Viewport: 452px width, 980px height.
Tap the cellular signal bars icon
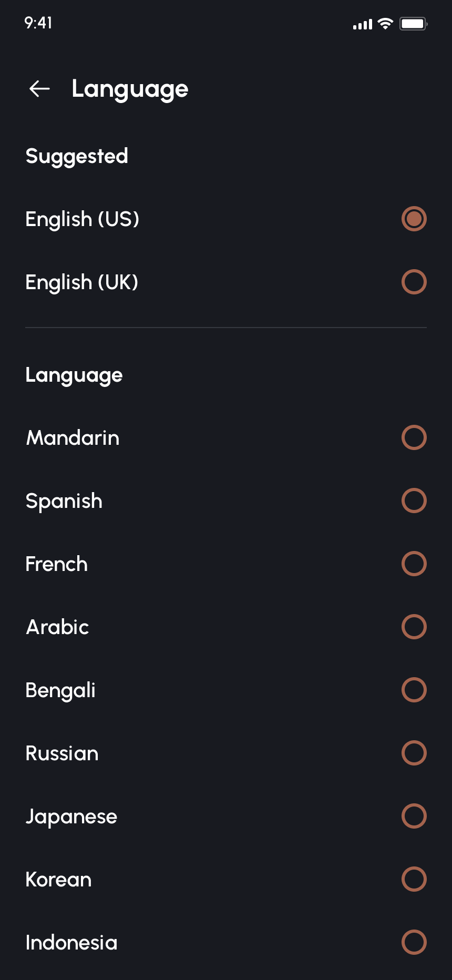tap(363, 24)
